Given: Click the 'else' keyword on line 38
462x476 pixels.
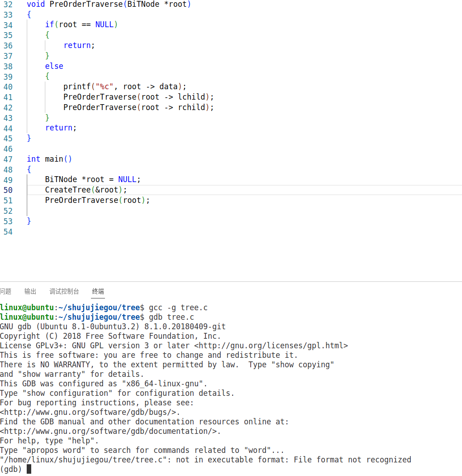Looking at the screenshot, I should (54, 66).
